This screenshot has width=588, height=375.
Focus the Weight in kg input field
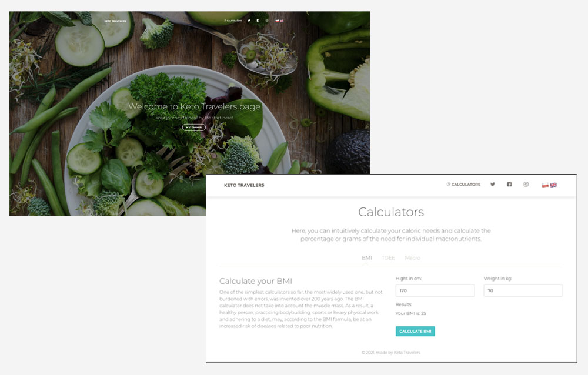pyautogui.click(x=523, y=290)
